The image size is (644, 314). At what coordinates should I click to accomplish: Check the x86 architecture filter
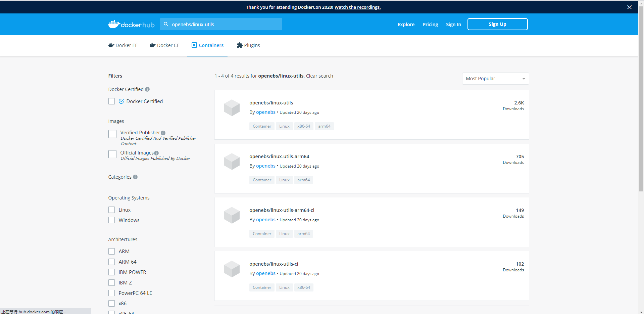click(112, 304)
